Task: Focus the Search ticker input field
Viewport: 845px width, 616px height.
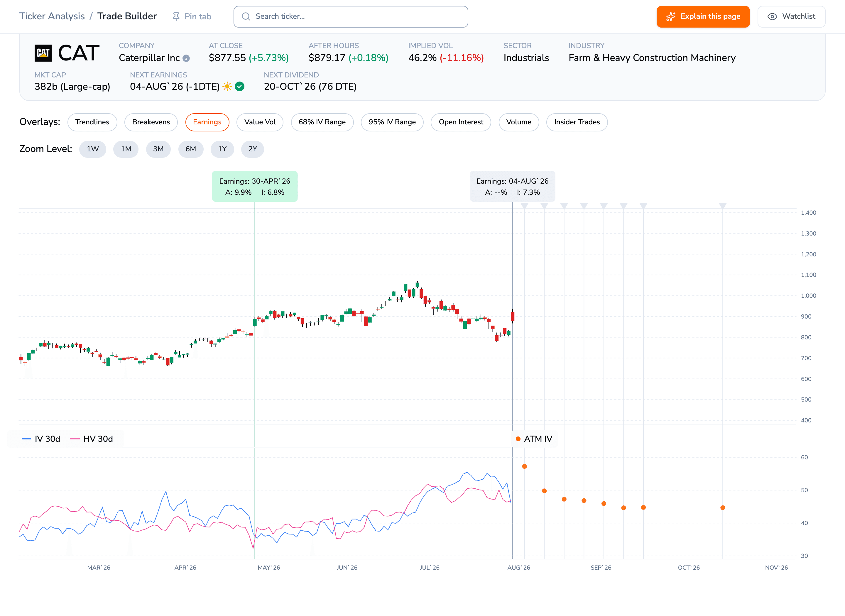Action: pyautogui.click(x=351, y=16)
